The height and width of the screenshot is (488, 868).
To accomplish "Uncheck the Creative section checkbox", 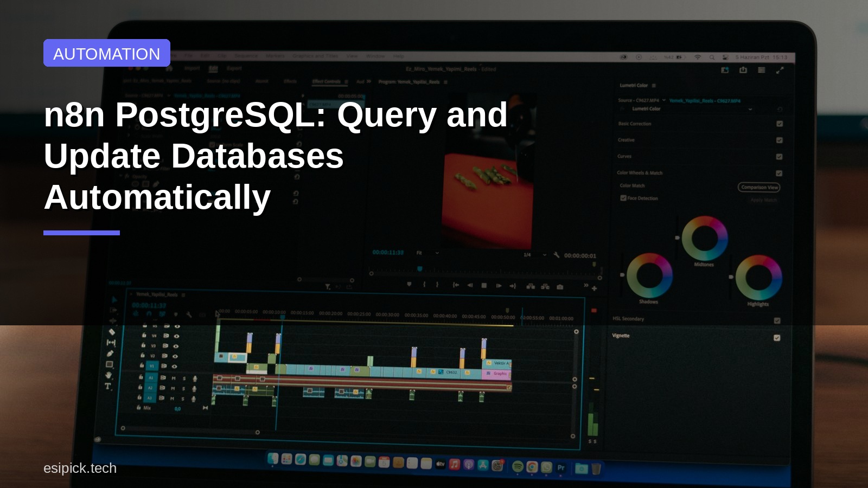I will (x=780, y=140).
